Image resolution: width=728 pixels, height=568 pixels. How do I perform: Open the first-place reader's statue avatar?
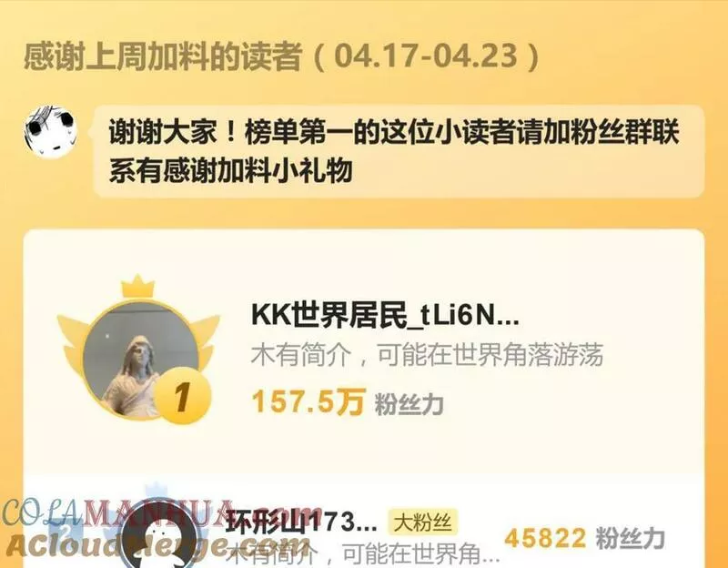[x=141, y=360]
